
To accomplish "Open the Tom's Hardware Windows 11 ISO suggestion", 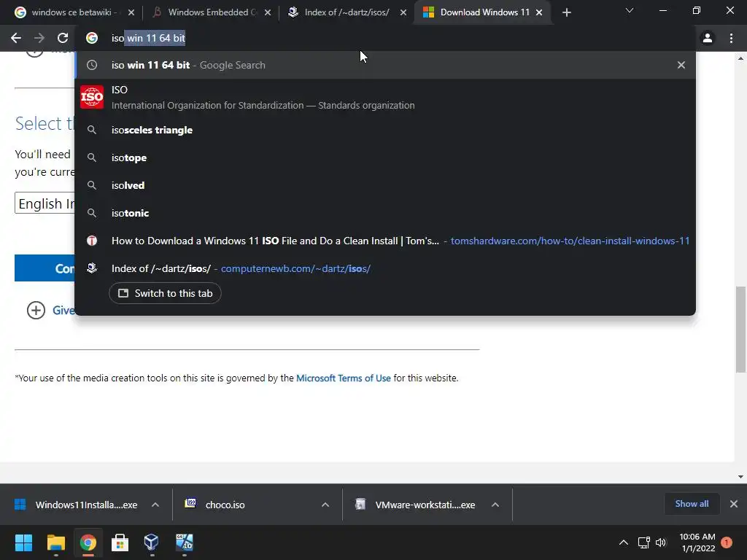I will (x=385, y=241).
